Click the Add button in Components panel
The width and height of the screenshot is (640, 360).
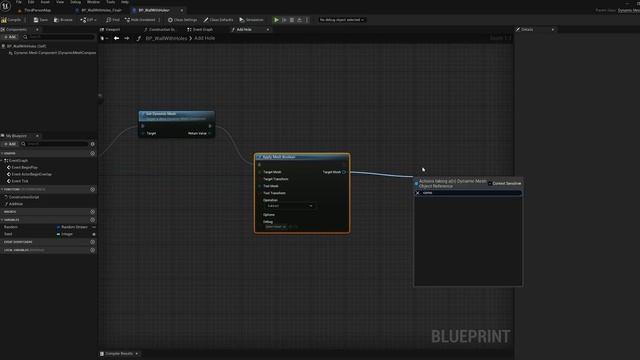click(10, 37)
